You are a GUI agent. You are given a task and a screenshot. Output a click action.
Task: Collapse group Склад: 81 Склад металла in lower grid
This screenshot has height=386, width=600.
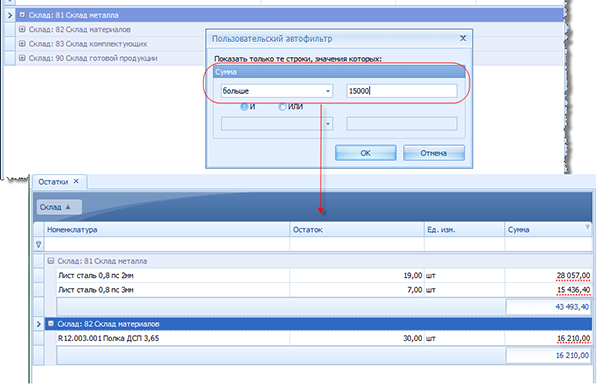51,261
